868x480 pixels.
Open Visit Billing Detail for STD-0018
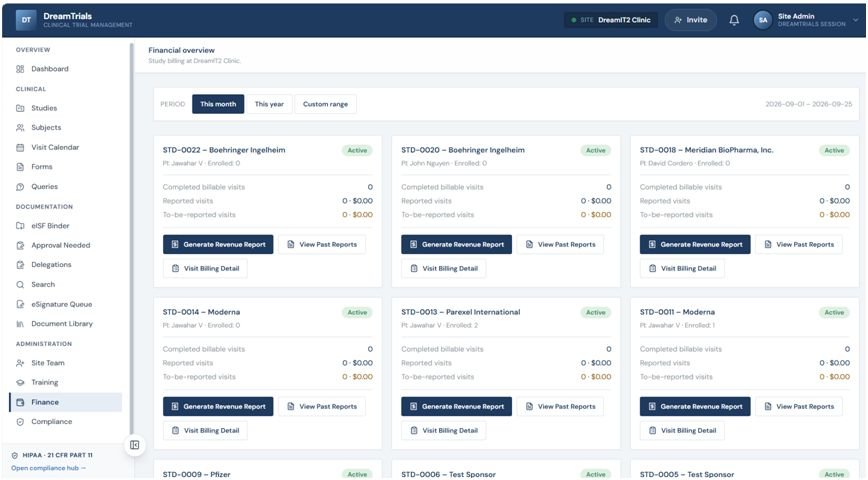(x=682, y=269)
